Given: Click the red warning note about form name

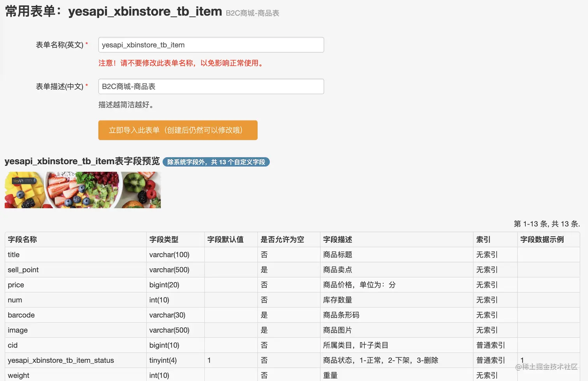Looking at the screenshot, I should coord(182,63).
